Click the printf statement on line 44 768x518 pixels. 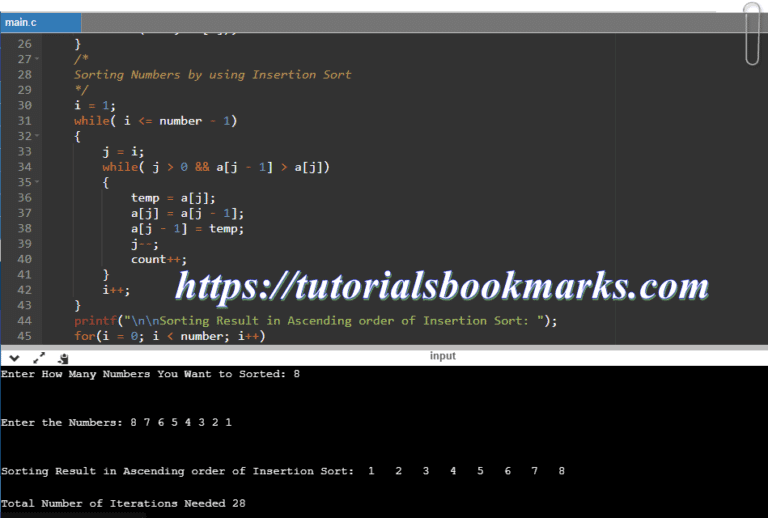315,321
